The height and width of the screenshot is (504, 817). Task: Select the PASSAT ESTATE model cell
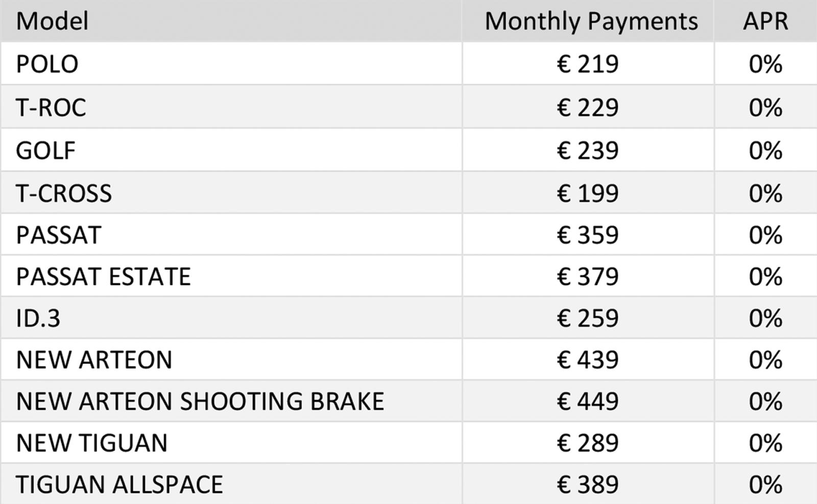231,276
